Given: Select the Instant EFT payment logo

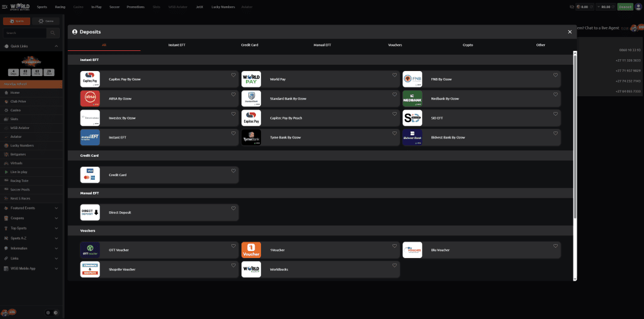Looking at the screenshot, I should click(90, 137).
